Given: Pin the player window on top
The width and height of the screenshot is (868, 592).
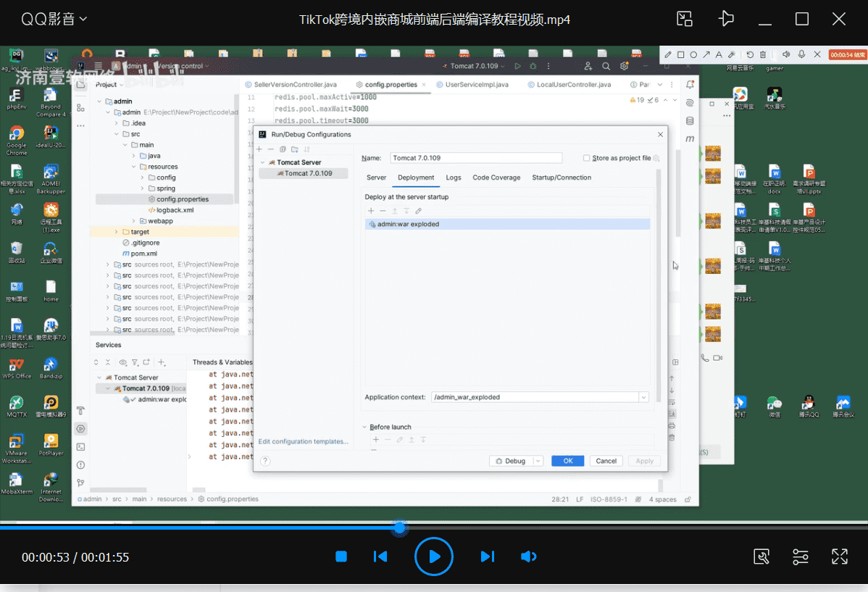Looking at the screenshot, I should (x=726, y=19).
